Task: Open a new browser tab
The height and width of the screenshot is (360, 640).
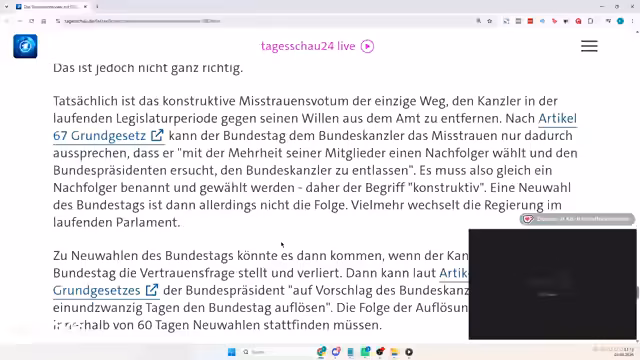Action: pos(97,7)
